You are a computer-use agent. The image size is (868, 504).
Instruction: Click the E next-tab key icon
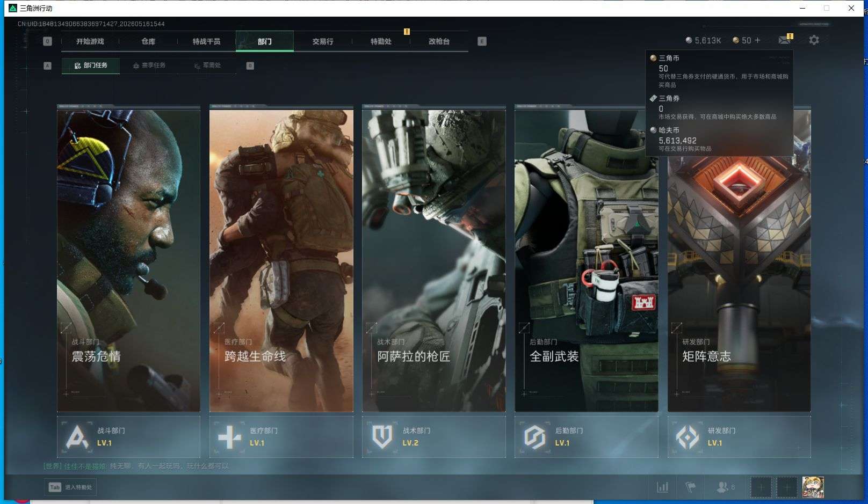click(482, 41)
